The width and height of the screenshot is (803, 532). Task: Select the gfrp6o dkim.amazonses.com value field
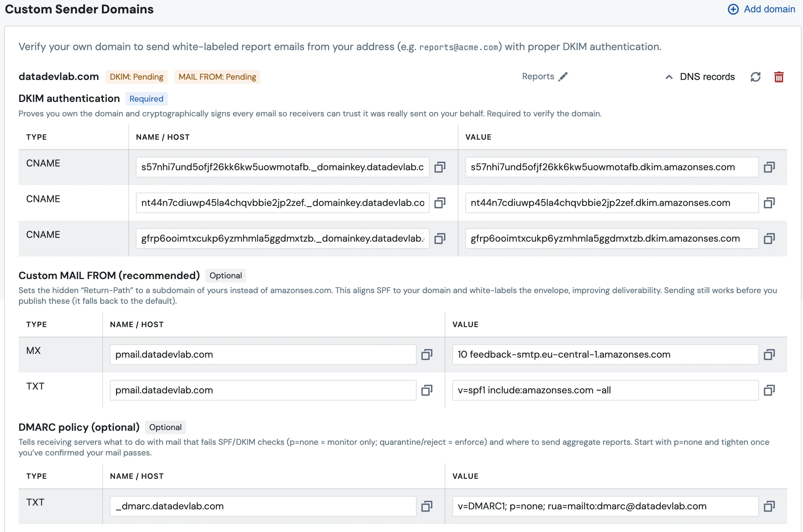[x=612, y=239]
